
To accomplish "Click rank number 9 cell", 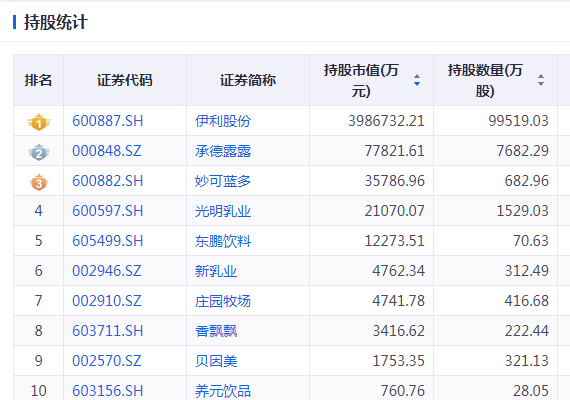I will (x=39, y=361).
